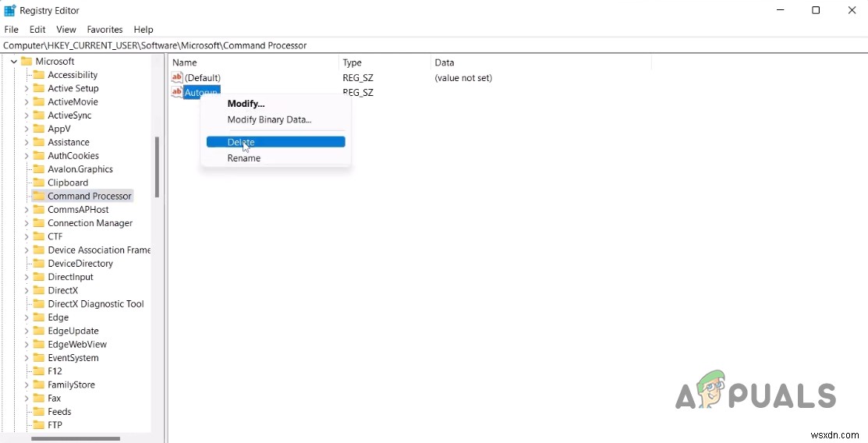Select the FamilyStore key label
This screenshot has width=868, height=443.
[71, 385]
